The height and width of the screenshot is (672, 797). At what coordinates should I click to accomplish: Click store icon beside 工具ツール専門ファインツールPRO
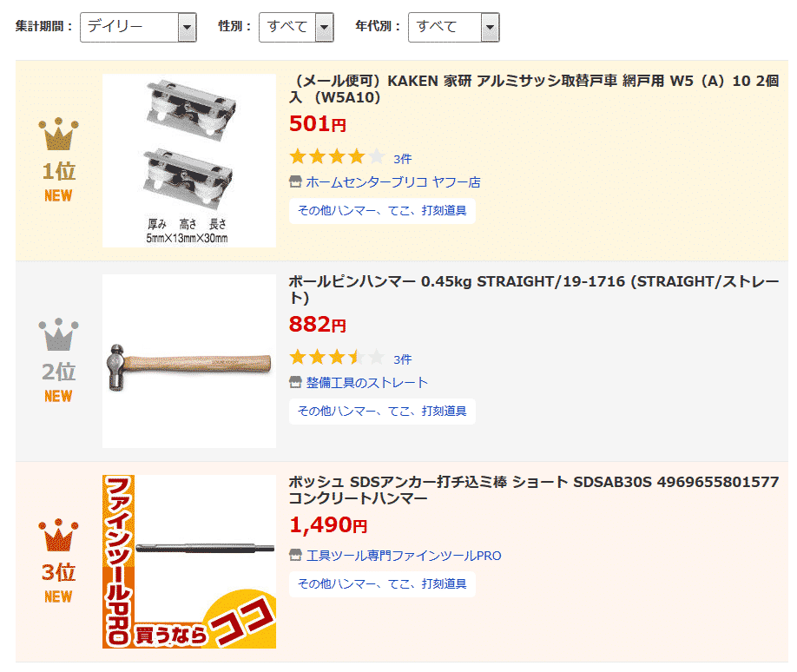[295, 555]
